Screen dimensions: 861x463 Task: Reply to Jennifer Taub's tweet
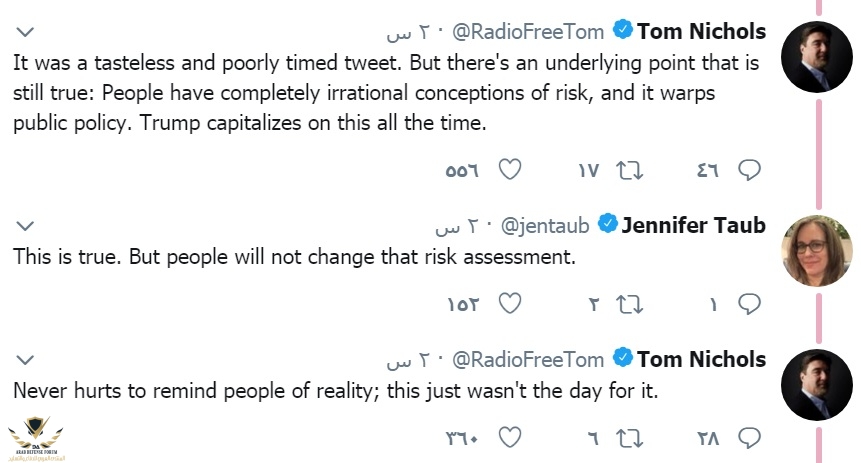(749, 304)
